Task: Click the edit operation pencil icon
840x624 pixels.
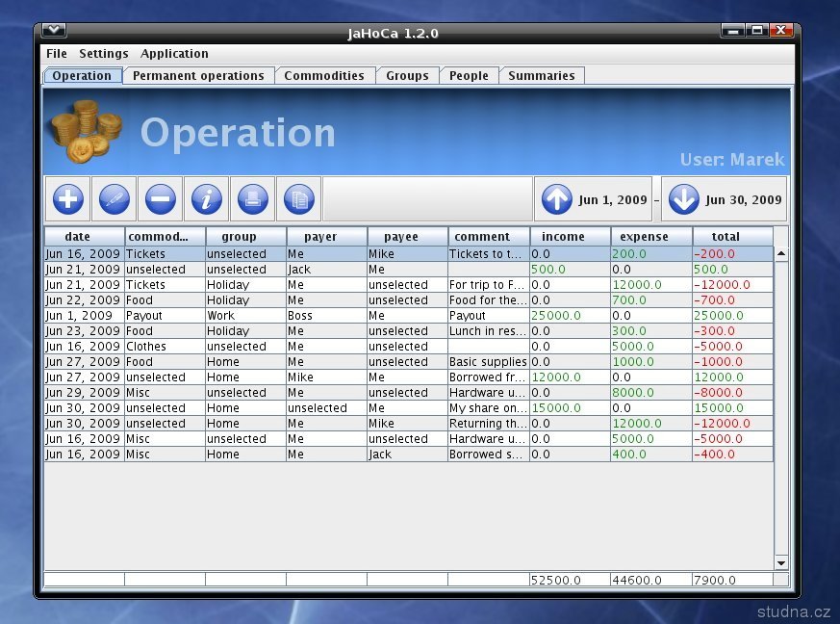Action: pyautogui.click(x=114, y=199)
